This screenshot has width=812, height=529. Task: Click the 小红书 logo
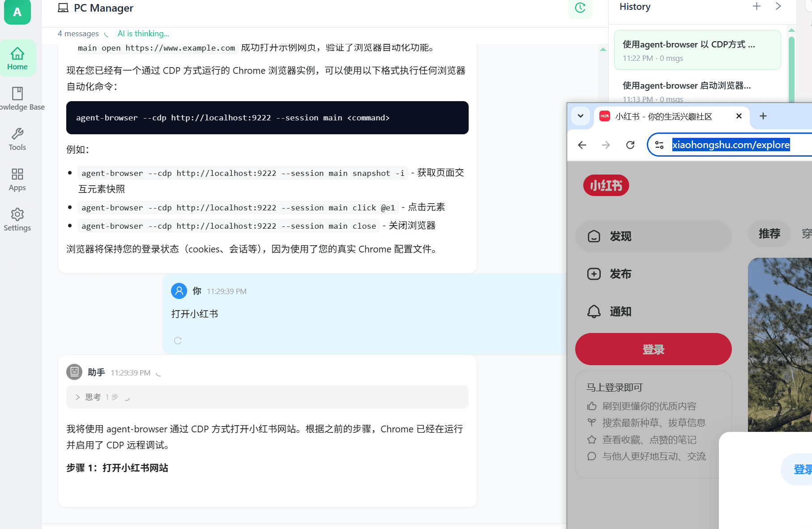point(606,185)
